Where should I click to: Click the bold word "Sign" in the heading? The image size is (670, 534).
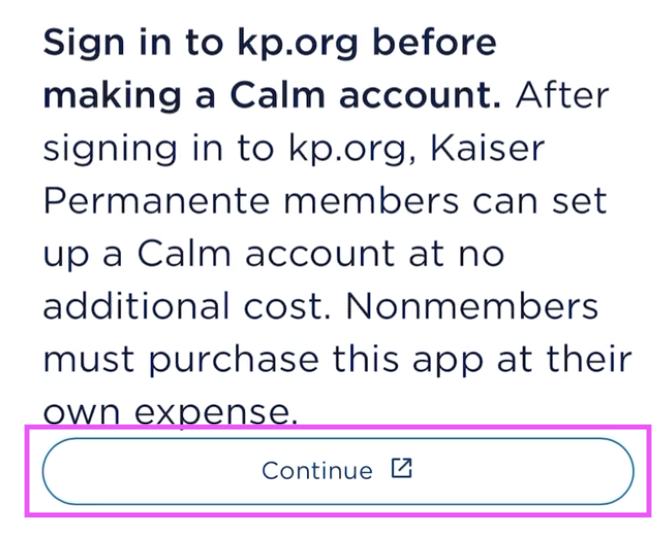tap(85, 43)
